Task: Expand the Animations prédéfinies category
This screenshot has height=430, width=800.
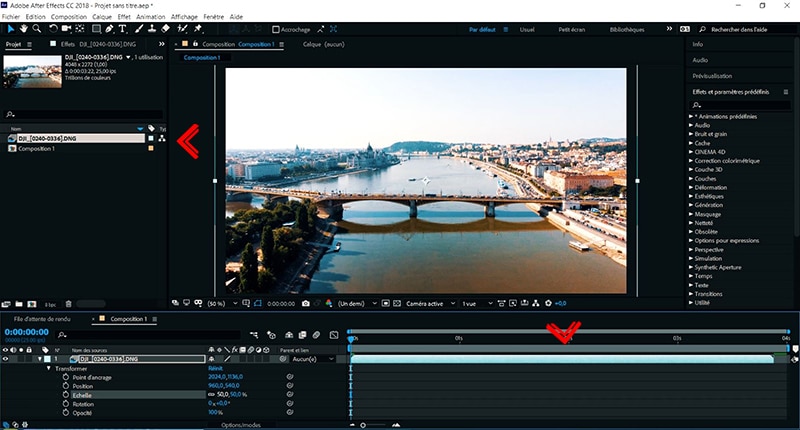Action: [691, 116]
